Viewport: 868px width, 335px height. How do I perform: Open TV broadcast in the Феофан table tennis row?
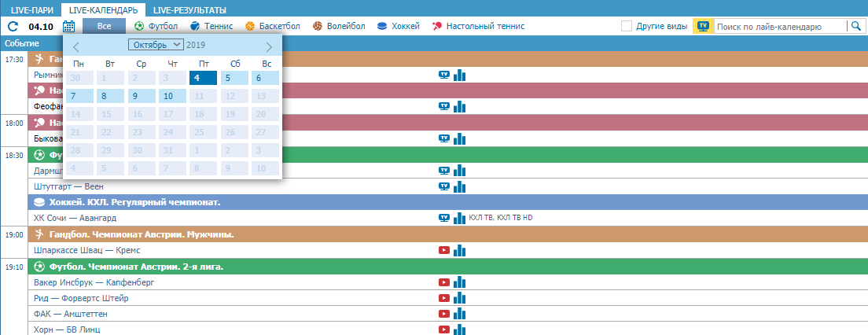[x=444, y=106]
